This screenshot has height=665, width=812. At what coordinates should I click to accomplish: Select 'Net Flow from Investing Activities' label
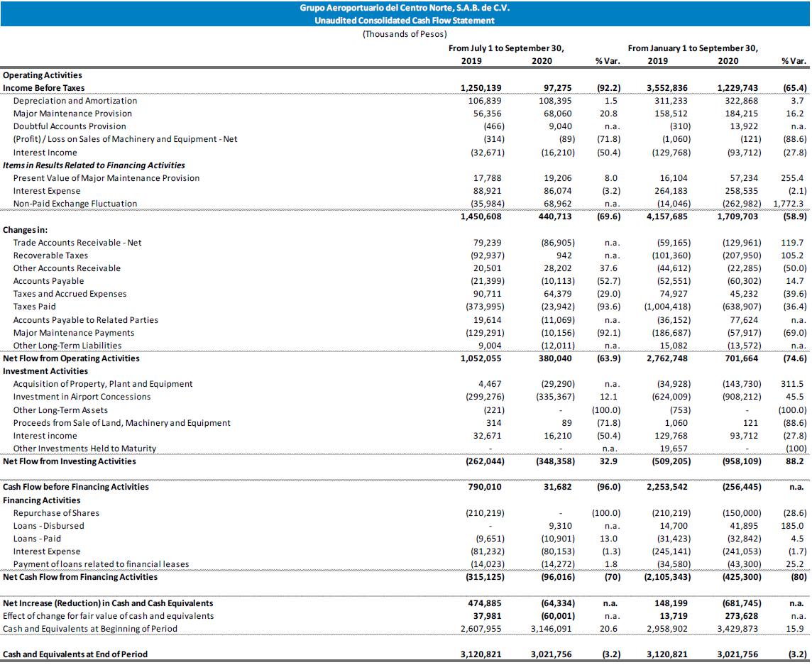click(71, 461)
